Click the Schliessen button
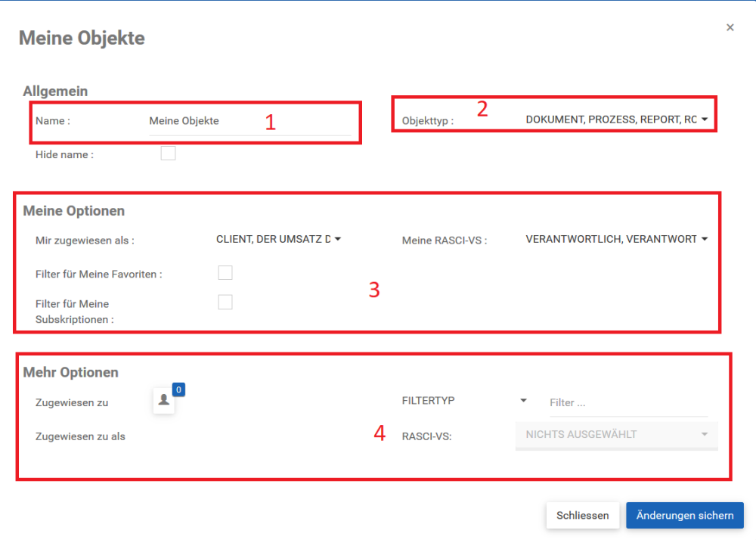This screenshot has width=756, height=540. coord(582,515)
